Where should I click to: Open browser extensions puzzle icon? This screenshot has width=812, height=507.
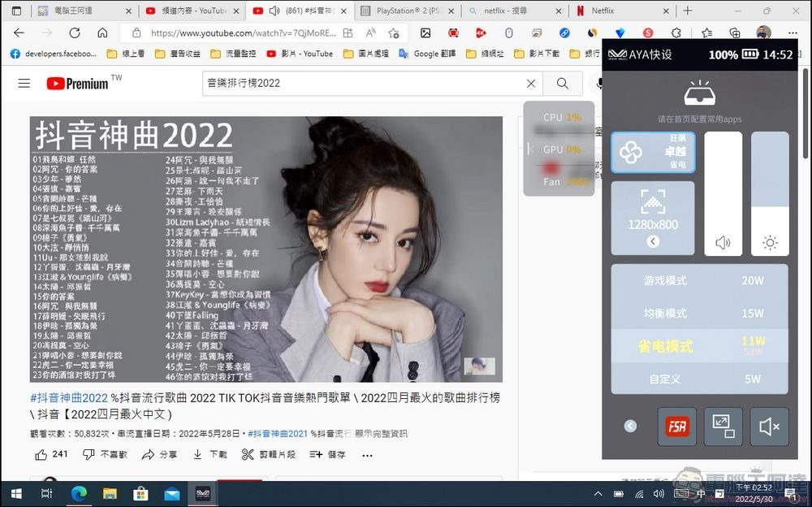pos(676,33)
